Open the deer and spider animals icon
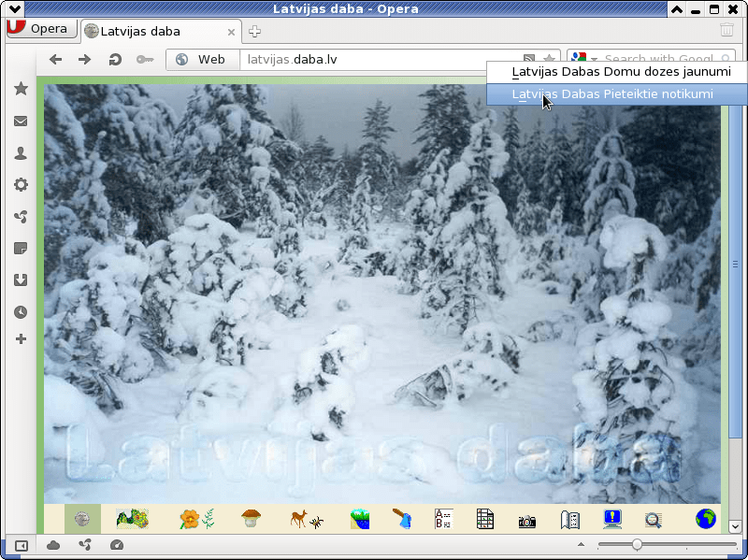Image resolution: width=748 pixels, height=560 pixels. pos(307,519)
